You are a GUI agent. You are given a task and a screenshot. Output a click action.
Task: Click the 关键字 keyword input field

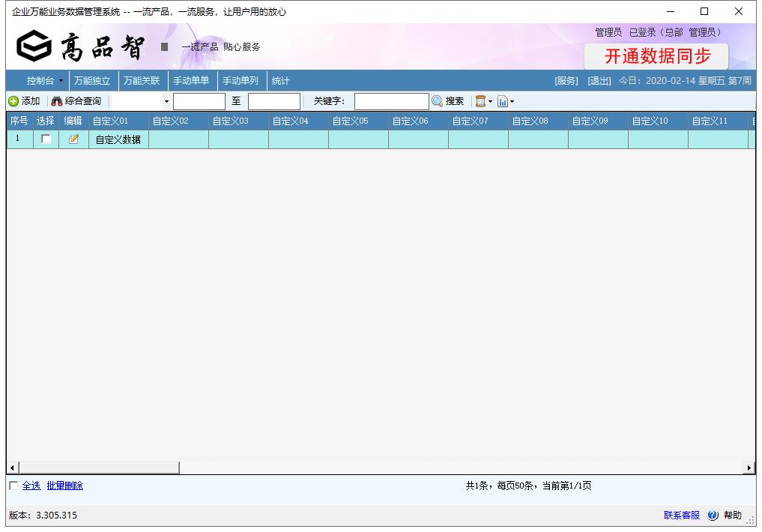[392, 101]
